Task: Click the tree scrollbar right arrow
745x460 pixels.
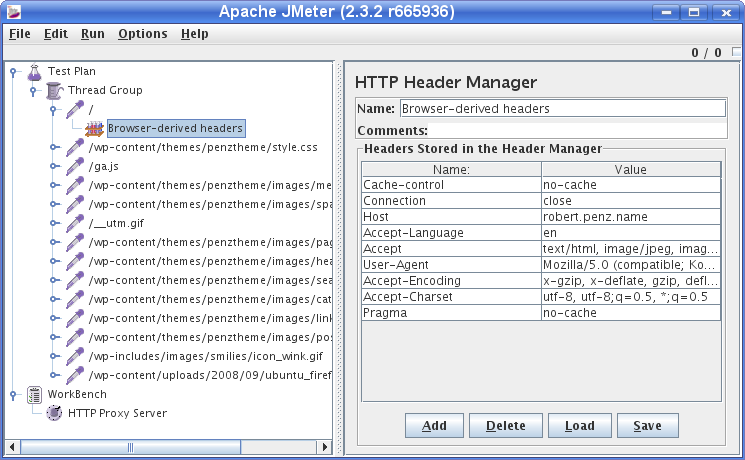Action: pyautogui.click(x=325, y=447)
